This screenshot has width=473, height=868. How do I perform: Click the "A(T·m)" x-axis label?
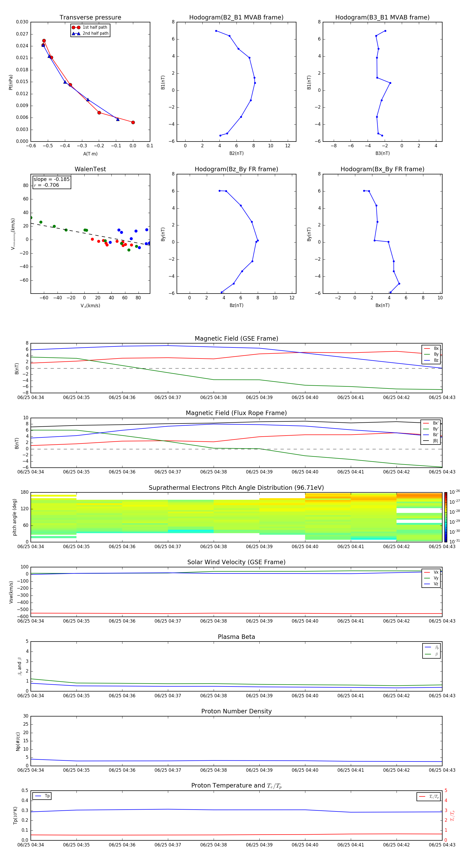pyautogui.click(x=90, y=154)
